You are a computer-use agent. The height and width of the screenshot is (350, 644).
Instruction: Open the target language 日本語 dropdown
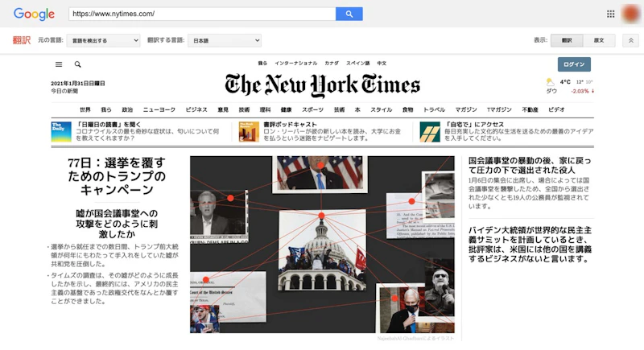pos(225,40)
